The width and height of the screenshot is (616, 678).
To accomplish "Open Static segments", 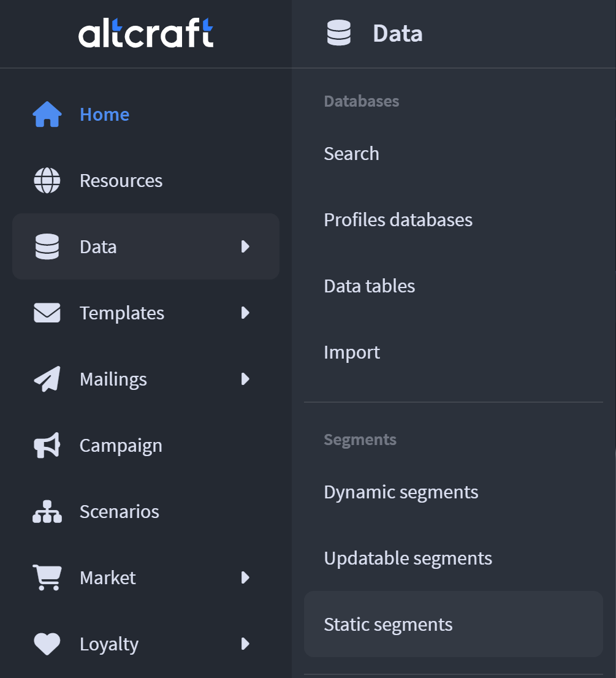I will tap(388, 625).
